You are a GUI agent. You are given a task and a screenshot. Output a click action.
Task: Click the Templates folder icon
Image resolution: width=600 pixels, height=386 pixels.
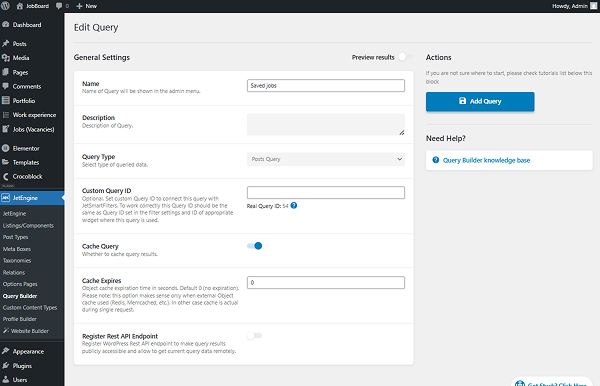pyautogui.click(x=6, y=162)
